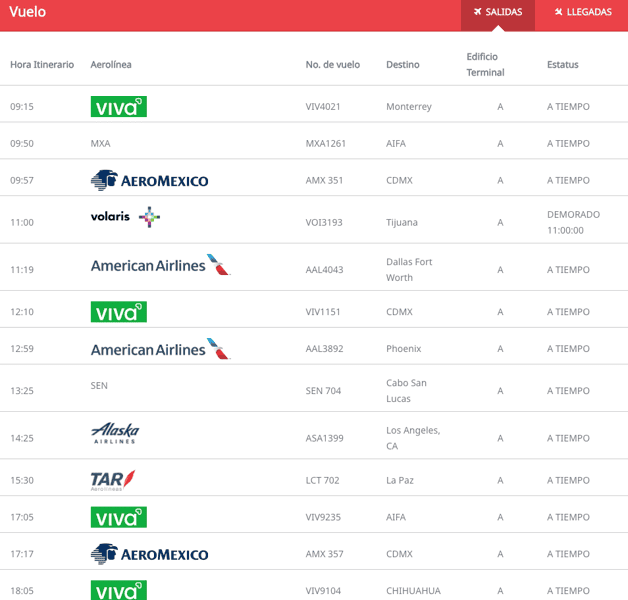Click American Airlines logo for Phoenix flight
The image size is (628, 600).
[x=160, y=349]
